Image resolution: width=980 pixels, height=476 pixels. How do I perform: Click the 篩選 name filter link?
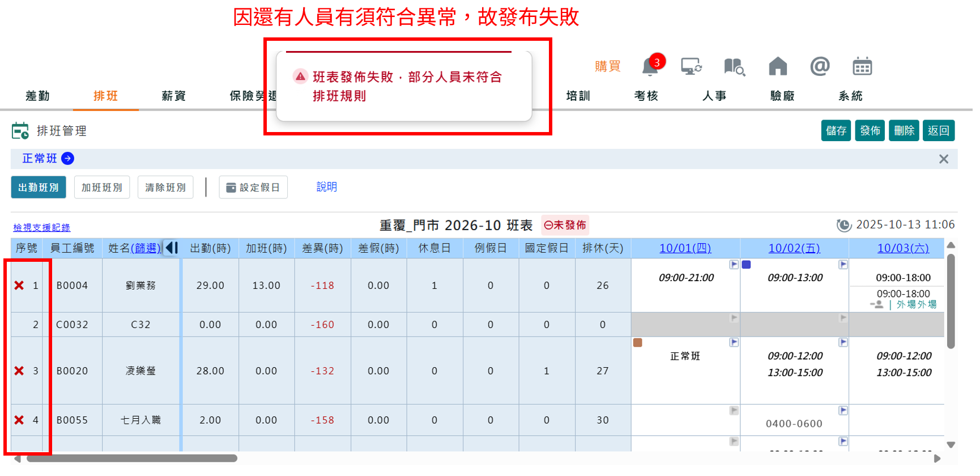click(x=146, y=248)
